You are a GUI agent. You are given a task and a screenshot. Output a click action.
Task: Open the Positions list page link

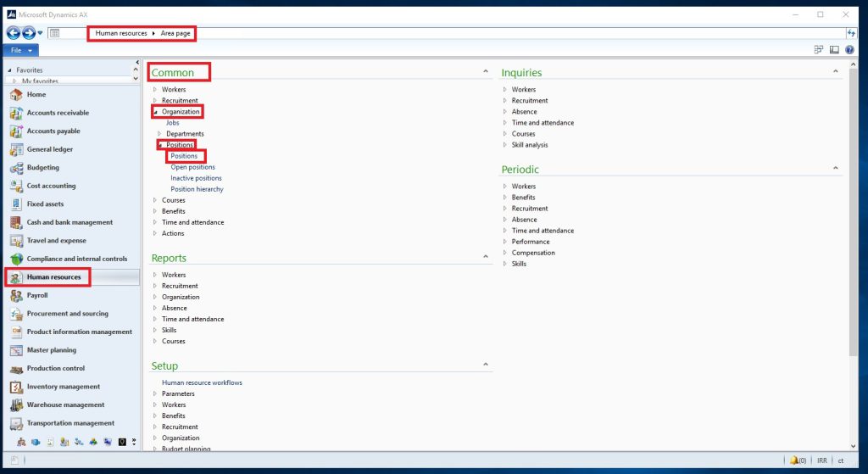(x=184, y=156)
